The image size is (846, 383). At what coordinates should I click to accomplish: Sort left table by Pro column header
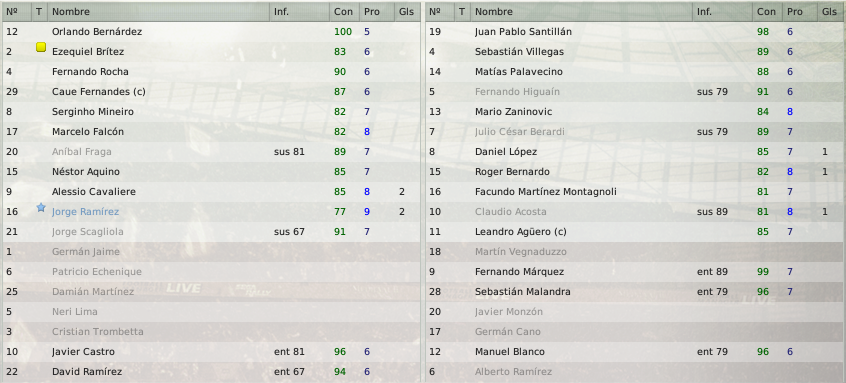[372, 11]
